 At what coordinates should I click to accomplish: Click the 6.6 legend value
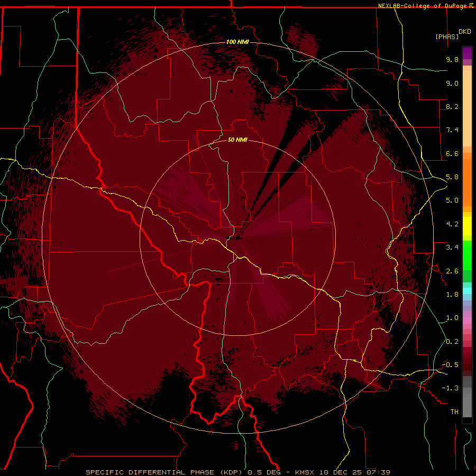click(x=452, y=153)
